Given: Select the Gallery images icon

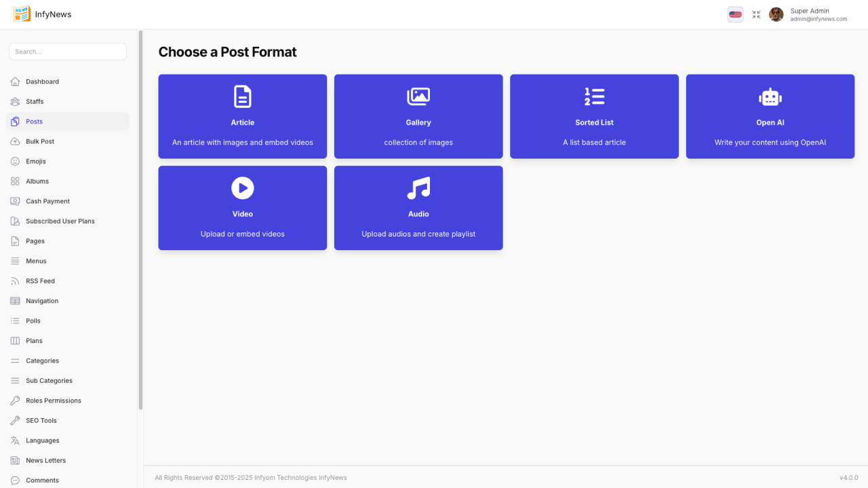Looking at the screenshot, I should (418, 97).
